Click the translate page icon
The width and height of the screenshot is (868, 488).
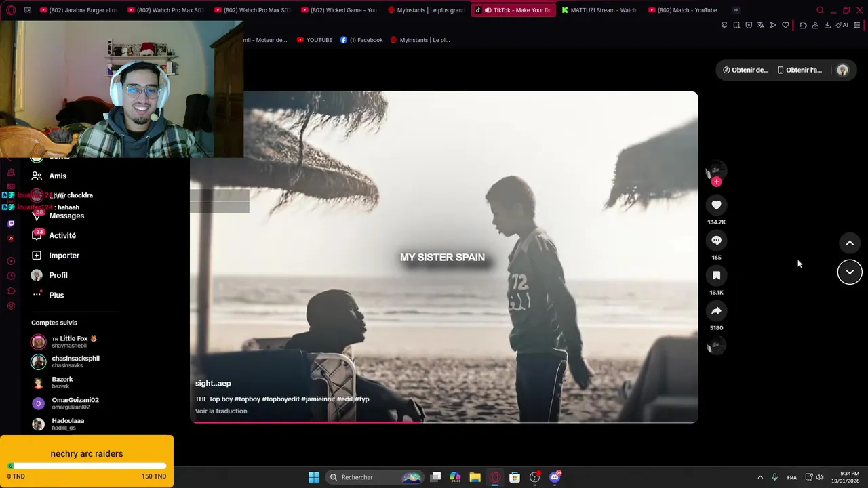click(761, 25)
